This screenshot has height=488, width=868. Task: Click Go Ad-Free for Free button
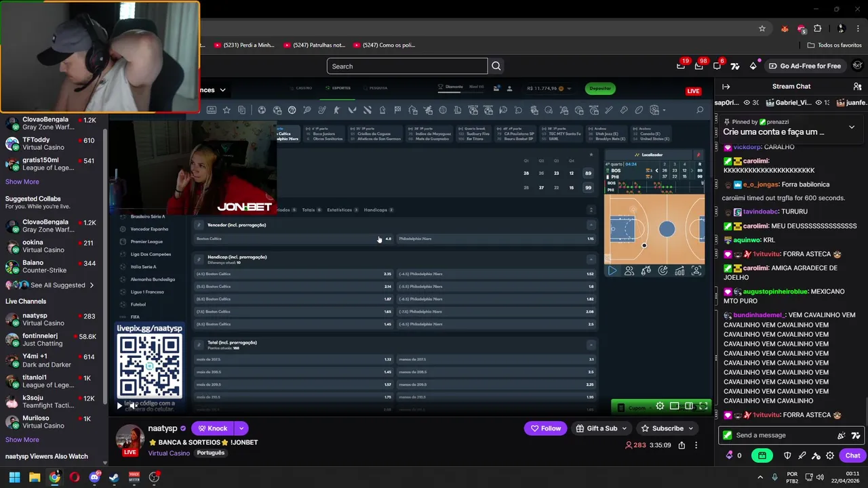pyautogui.click(x=805, y=66)
